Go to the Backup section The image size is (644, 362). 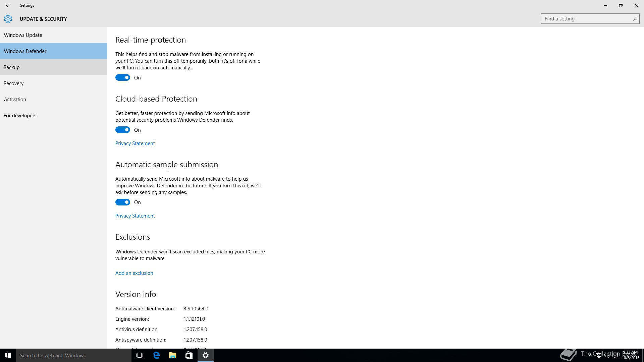pos(54,67)
